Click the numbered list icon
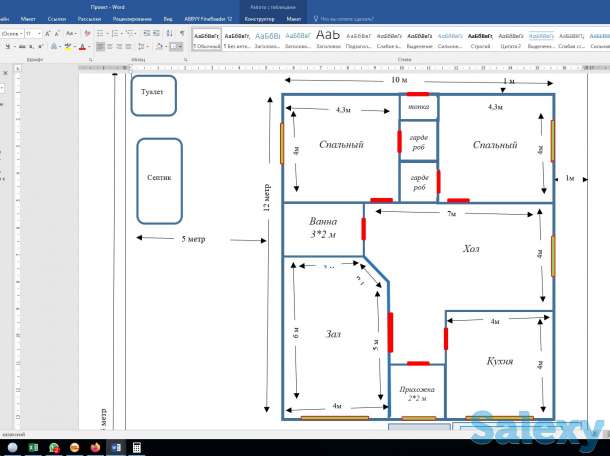Viewport: 610px width, 456px height. [x=116, y=33]
